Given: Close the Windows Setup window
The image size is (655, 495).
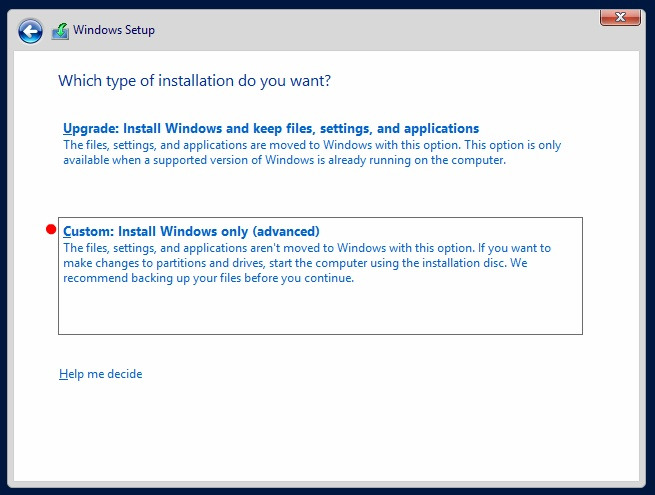Looking at the screenshot, I should 620,17.
